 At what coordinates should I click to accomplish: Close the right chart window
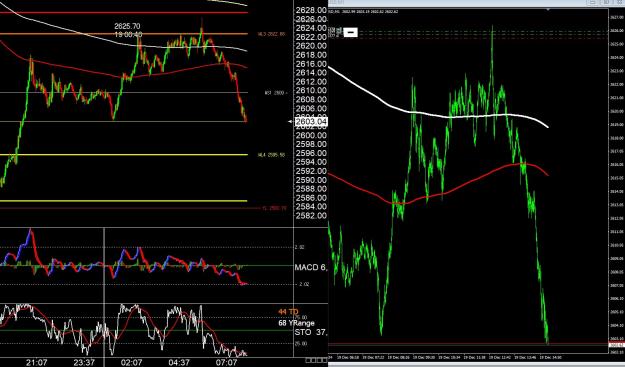pos(620,2)
